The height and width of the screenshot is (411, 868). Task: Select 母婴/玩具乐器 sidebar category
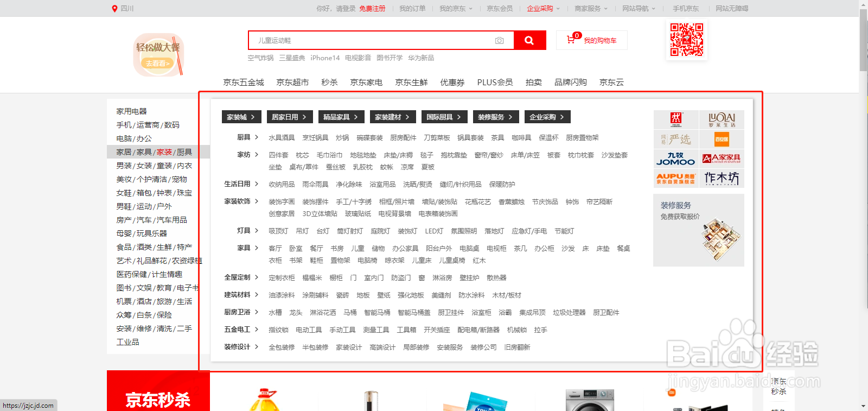point(142,233)
